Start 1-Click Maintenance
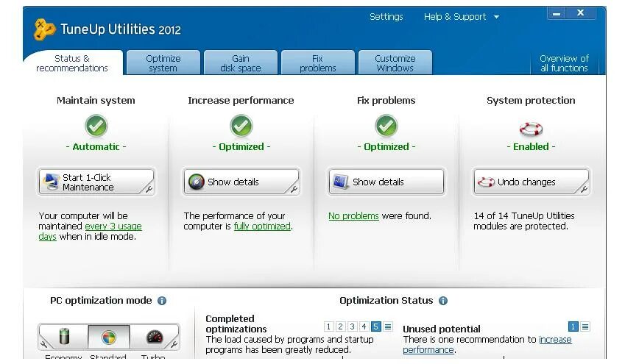 (96, 182)
